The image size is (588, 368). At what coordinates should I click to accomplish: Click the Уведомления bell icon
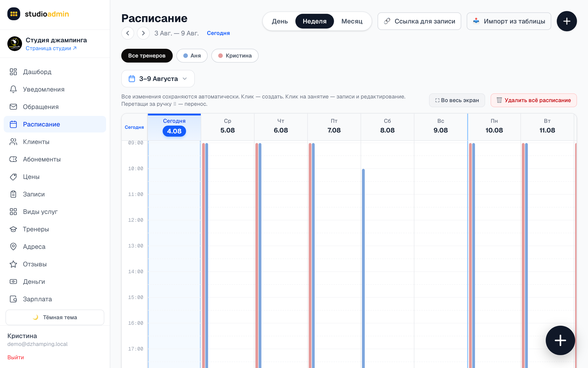pos(13,89)
